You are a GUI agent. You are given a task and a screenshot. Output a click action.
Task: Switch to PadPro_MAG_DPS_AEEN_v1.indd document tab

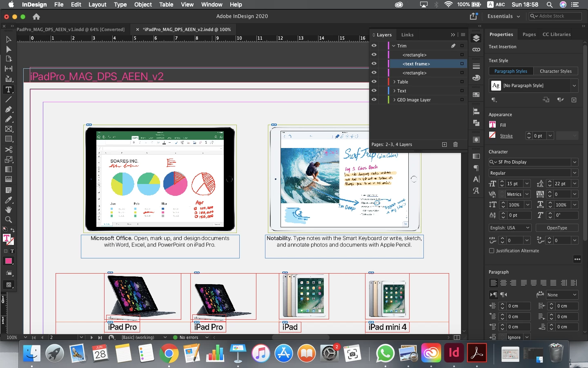[70, 29]
